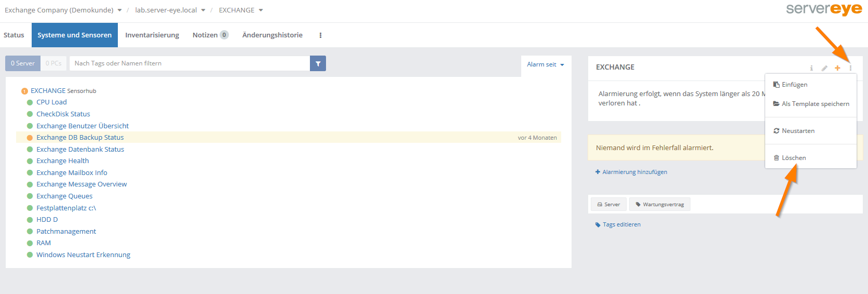This screenshot has width=868, height=294.
Task: Open CPU Load sensor
Action: [x=51, y=102]
